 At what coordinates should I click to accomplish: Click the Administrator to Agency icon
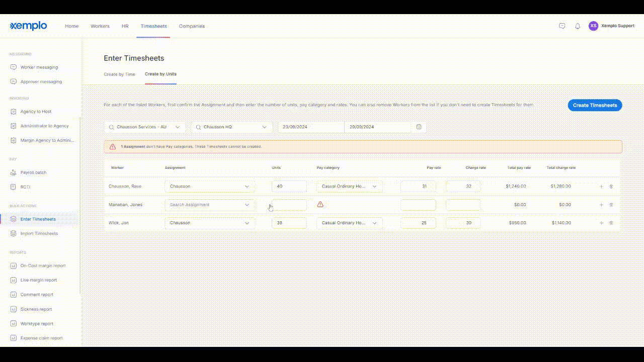(x=14, y=126)
